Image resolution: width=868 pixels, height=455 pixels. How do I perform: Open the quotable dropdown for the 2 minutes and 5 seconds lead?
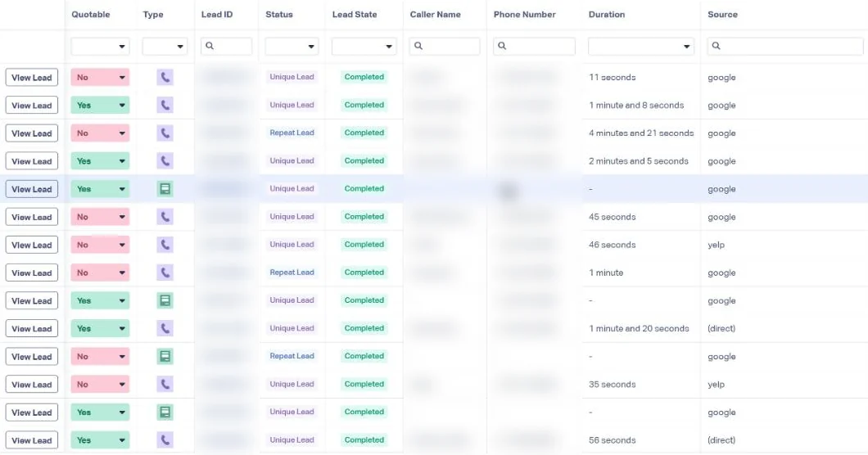coord(100,161)
